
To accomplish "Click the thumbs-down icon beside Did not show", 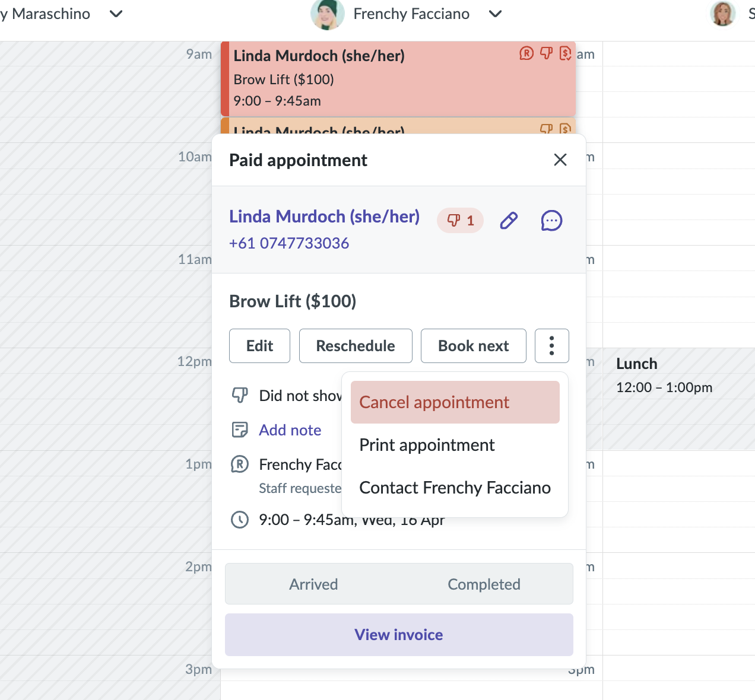I will (x=240, y=395).
